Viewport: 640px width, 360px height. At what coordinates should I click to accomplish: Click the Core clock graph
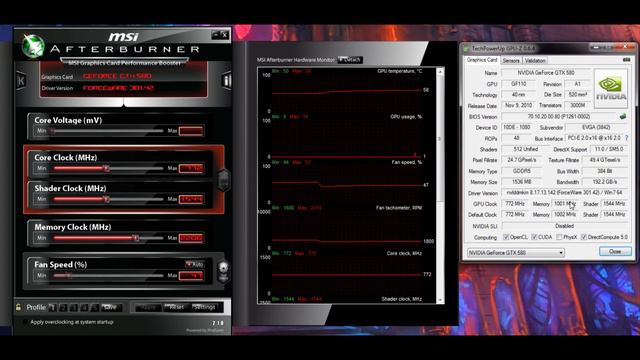point(346,275)
